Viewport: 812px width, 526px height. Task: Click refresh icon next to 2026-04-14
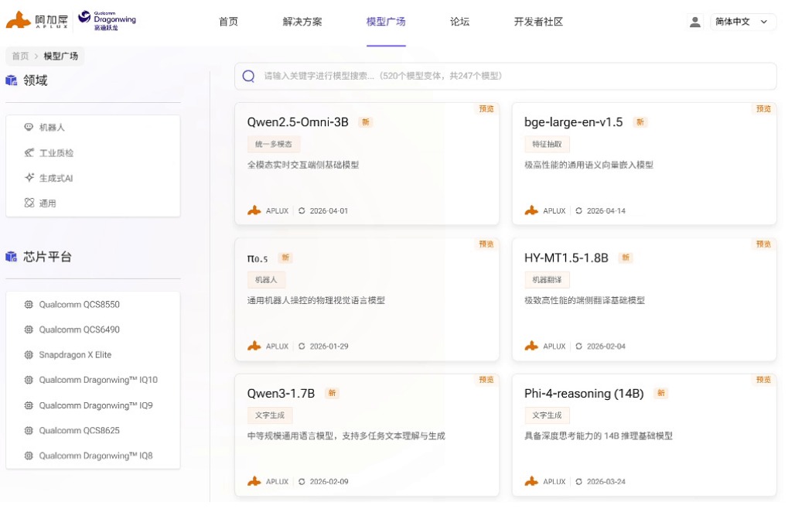point(579,211)
